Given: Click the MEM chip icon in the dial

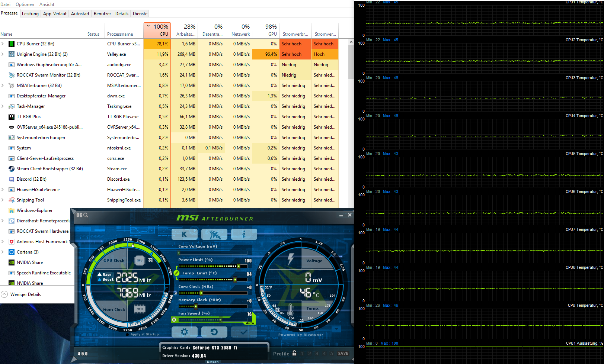Looking at the screenshot, I should coord(140,309).
